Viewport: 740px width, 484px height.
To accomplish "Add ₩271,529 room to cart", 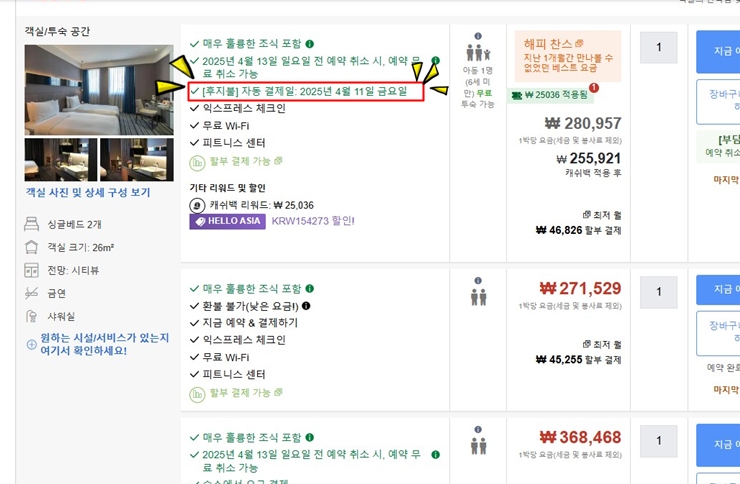I will (x=718, y=333).
